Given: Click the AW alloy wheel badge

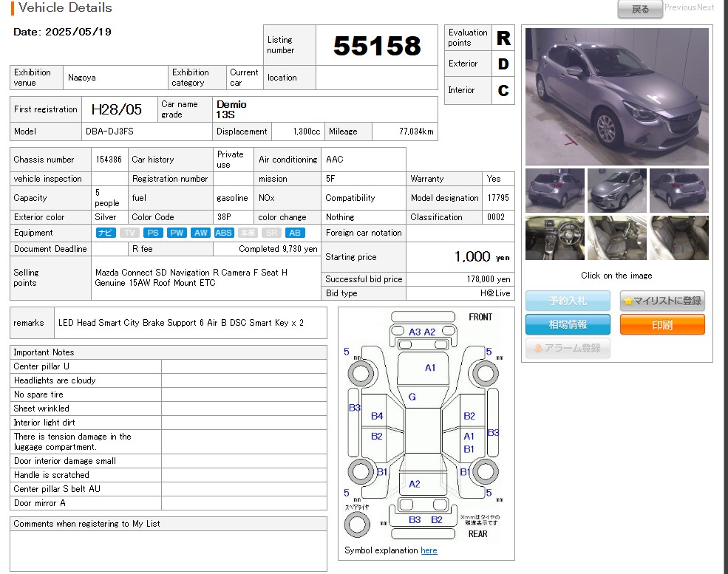Looking at the screenshot, I should pos(200,233).
